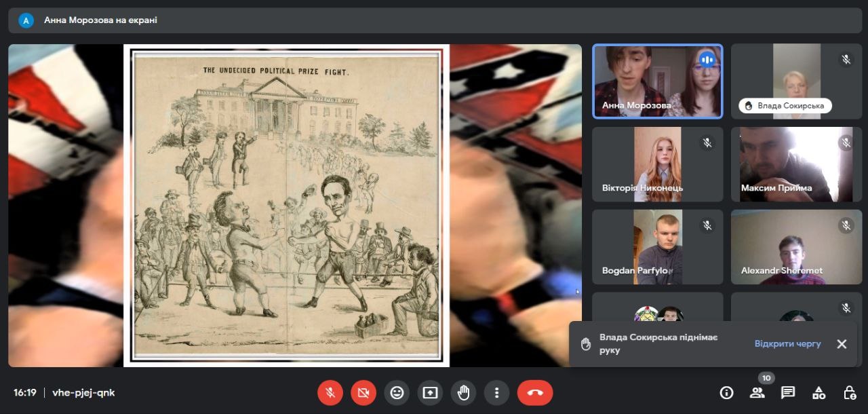Image resolution: width=868 pixels, height=414 pixels.
Task: Select Bogdan Parfylo's video tile
Action: [x=658, y=247]
